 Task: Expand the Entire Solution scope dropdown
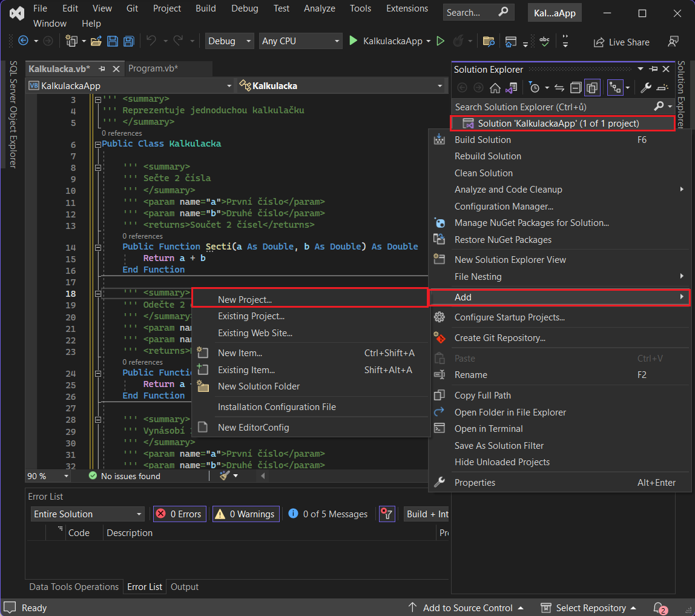(87, 514)
